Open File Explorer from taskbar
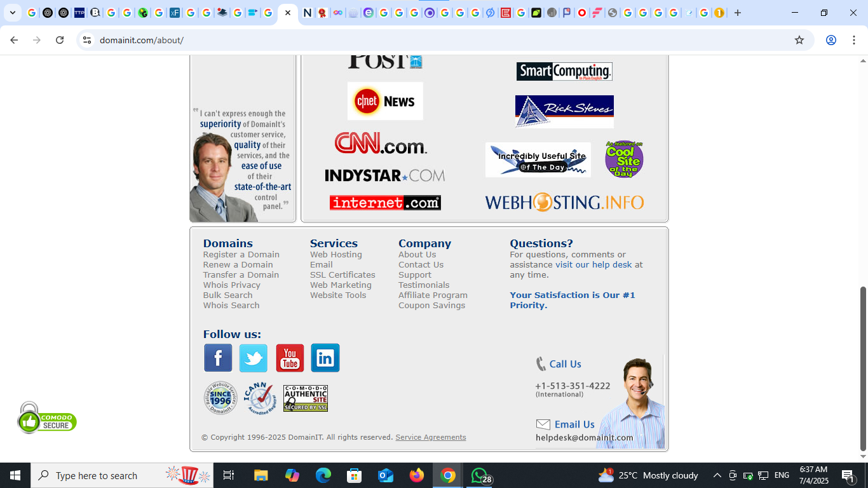This screenshot has width=868, height=488. 261,475
